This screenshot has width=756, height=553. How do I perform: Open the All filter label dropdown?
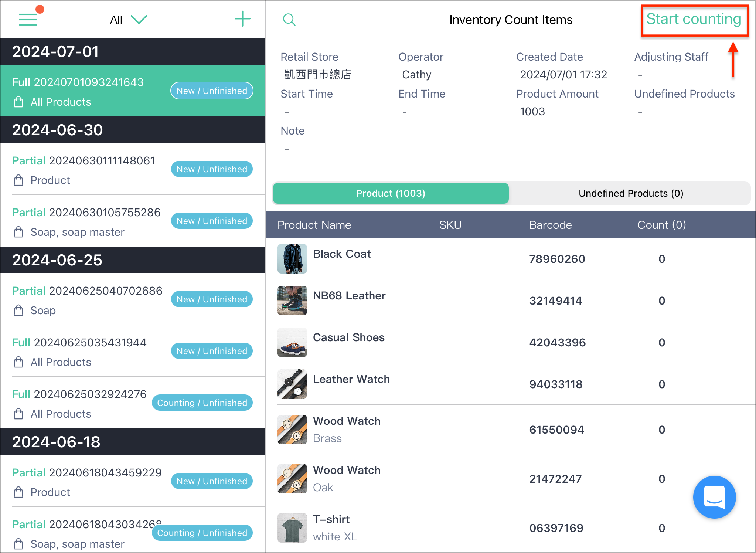point(116,20)
